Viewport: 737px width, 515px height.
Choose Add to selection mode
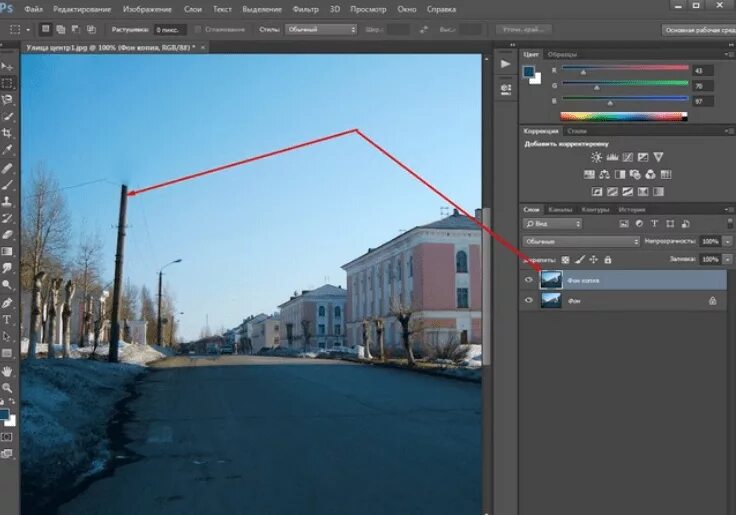tap(61, 30)
